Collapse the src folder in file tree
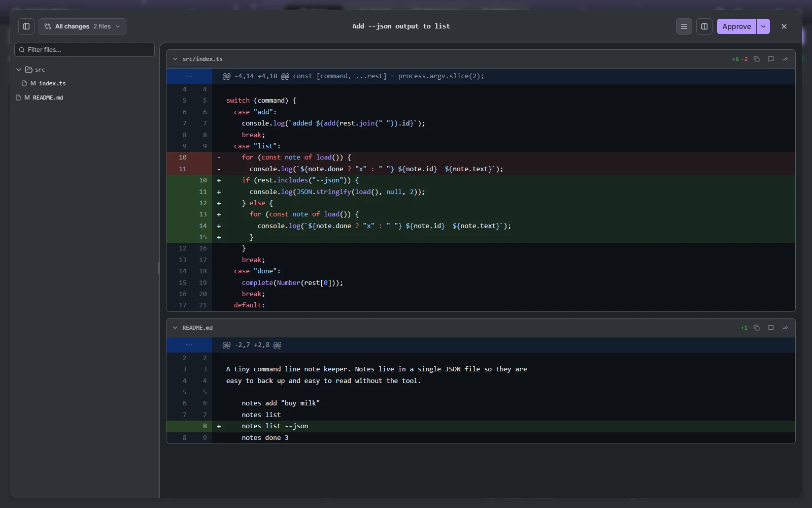The height and width of the screenshot is (508, 812). 19,70
